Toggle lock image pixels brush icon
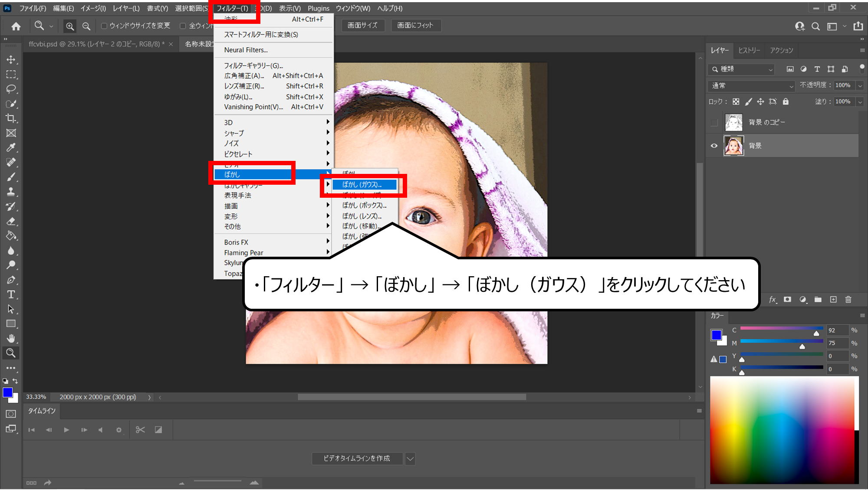The width and height of the screenshot is (868, 490). (748, 101)
